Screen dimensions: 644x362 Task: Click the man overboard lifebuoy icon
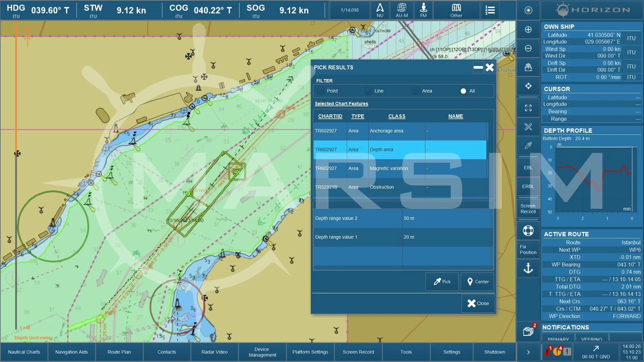pyautogui.click(x=528, y=231)
